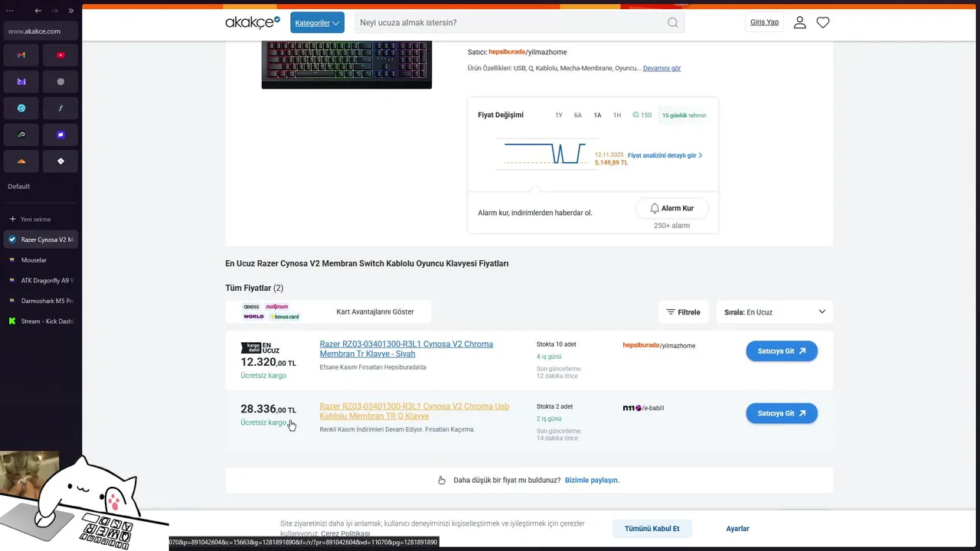Image resolution: width=980 pixels, height=551 pixels.
Task: Click hepsiburada logo in first price row
Action: point(641,345)
